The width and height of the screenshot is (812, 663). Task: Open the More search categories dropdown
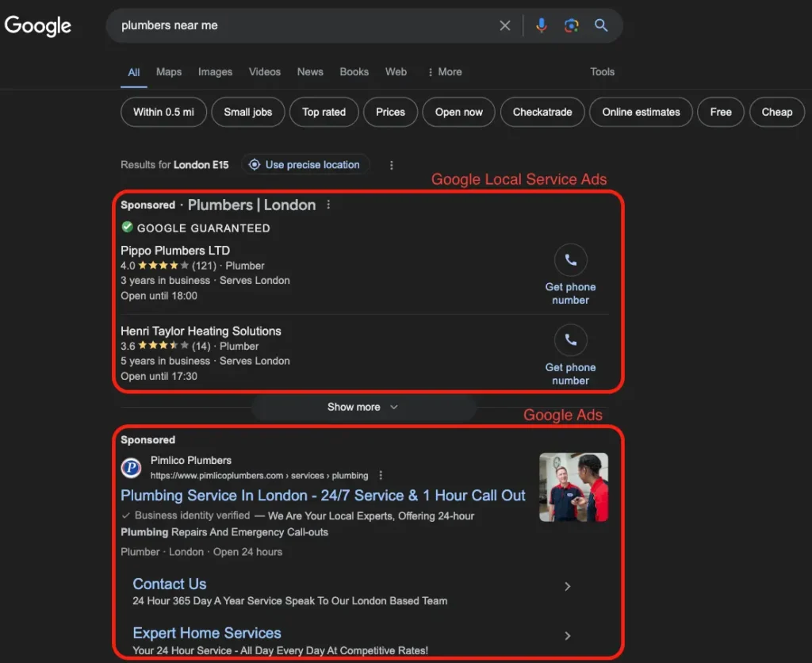[x=444, y=71]
